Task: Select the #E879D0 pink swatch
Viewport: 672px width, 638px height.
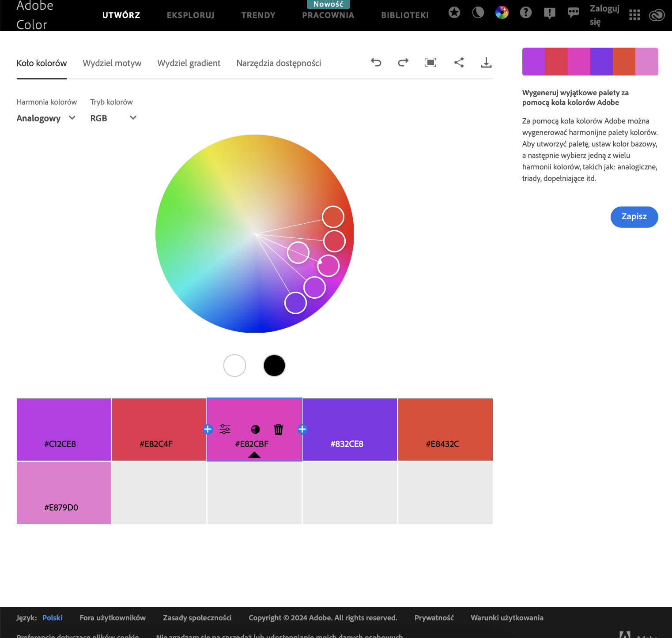Action: (64, 493)
